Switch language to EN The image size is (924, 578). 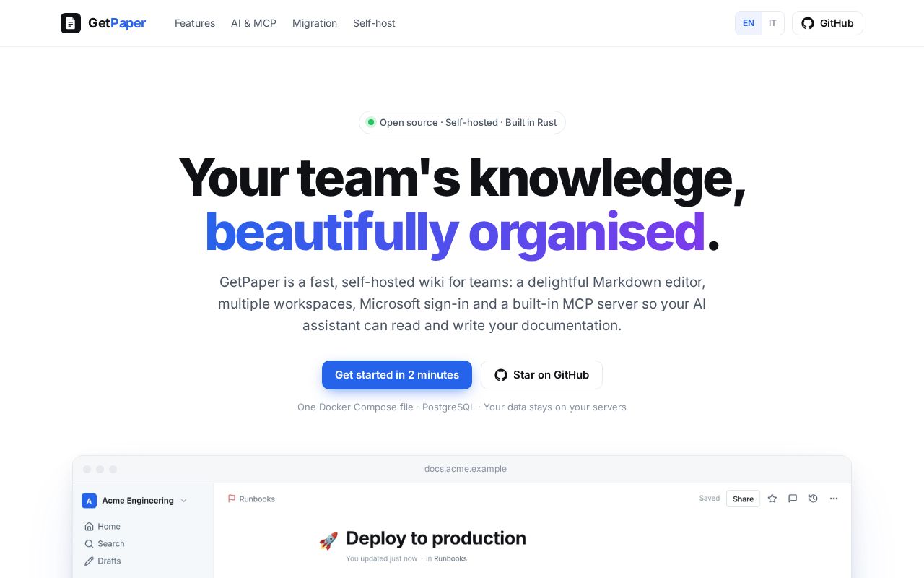tap(749, 23)
